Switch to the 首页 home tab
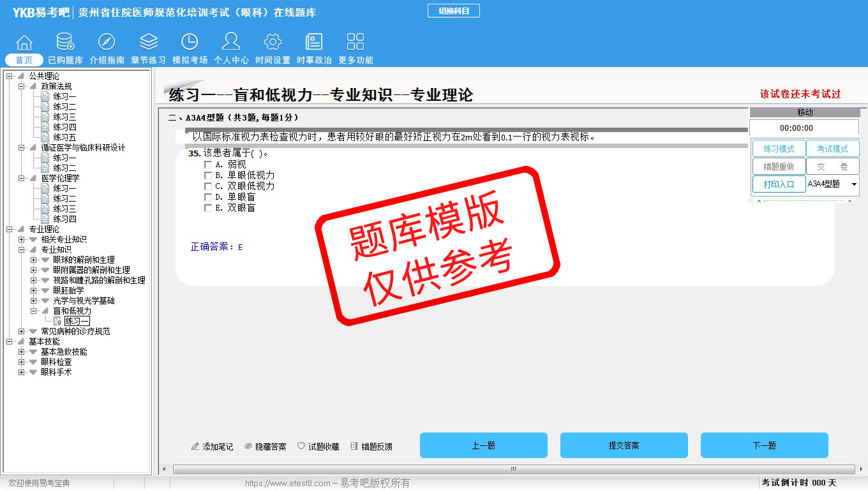This screenshot has width=868, height=490. pos(24,60)
